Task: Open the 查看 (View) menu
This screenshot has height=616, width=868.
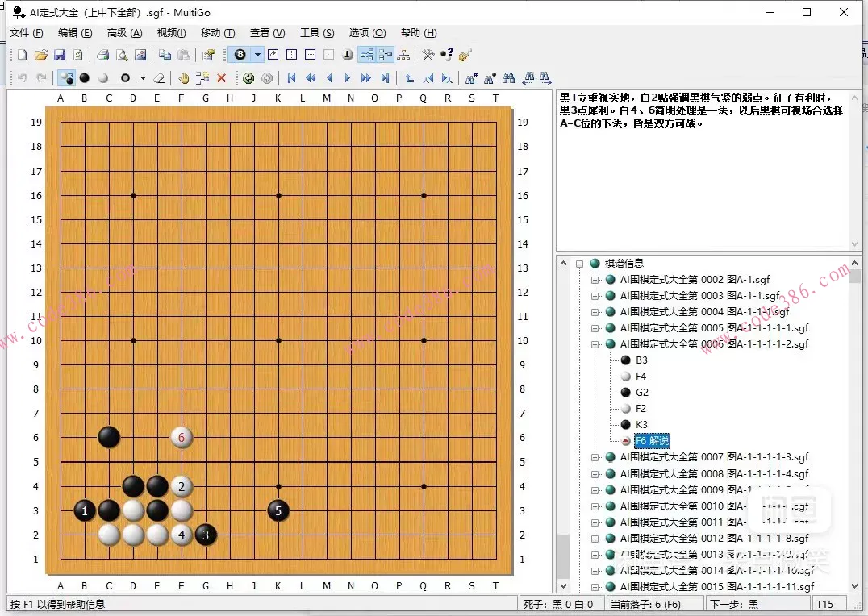Action: coord(266,33)
